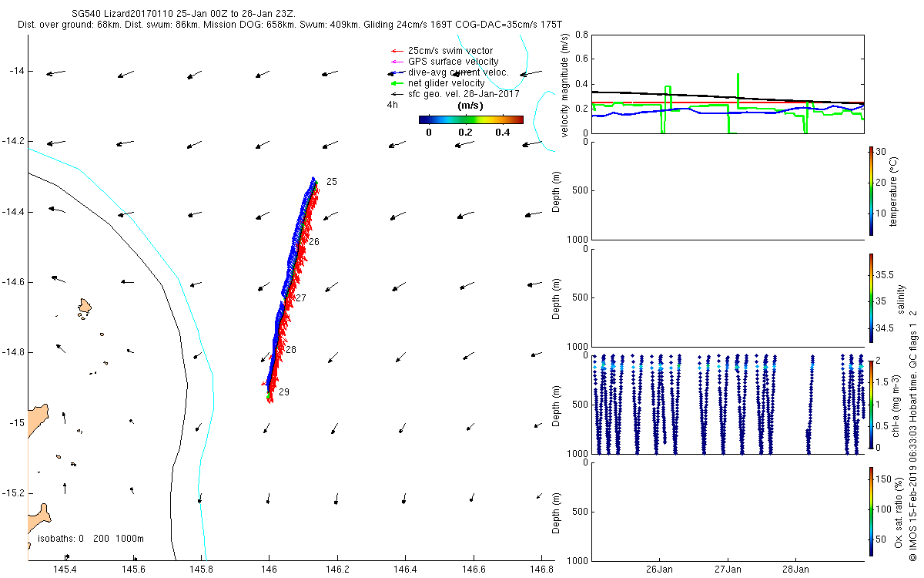
Task: Click the day label '29' at the track end
Action: point(284,392)
